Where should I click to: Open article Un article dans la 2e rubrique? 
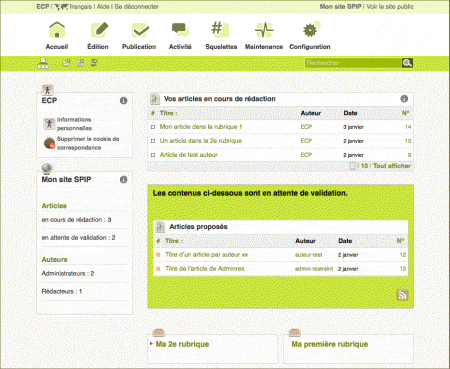tap(201, 141)
